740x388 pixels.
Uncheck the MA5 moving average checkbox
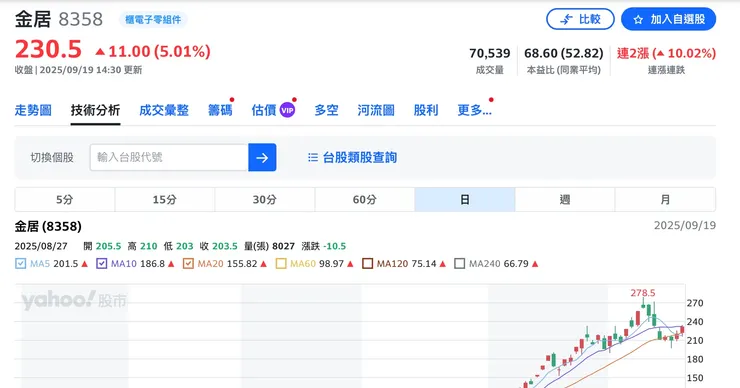tap(20, 263)
